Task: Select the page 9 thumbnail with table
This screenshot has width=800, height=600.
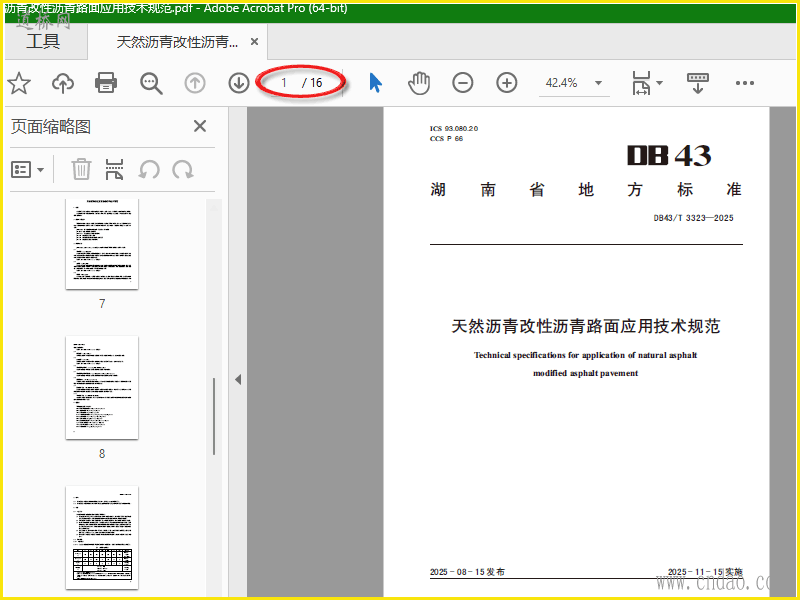Action: click(x=102, y=538)
